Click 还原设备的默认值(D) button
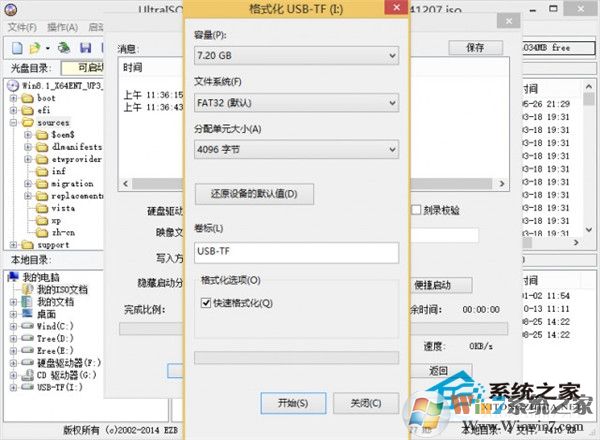Screen dimensions: 600x440 pyautogui.click(x=254, y=194)
